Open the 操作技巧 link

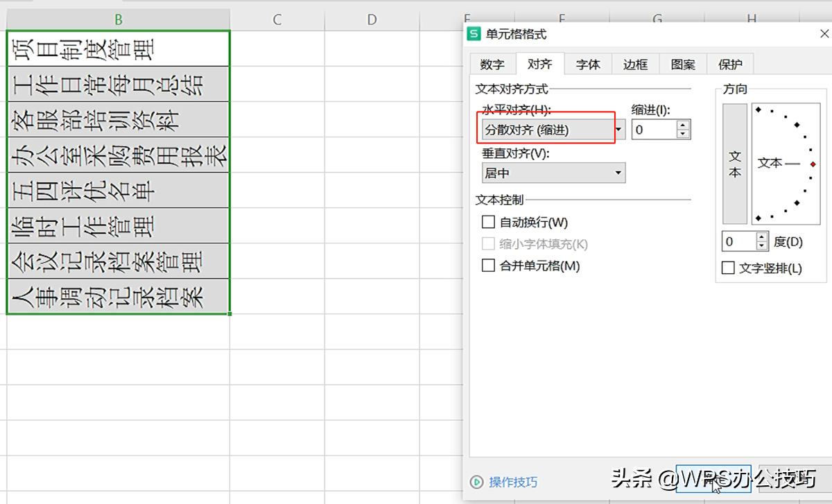click(513, 482)
